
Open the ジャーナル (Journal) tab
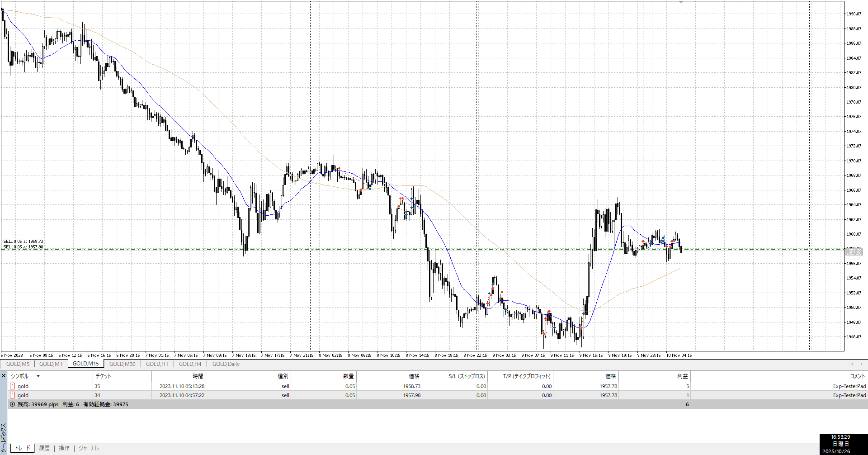click(x=89, y=448)
